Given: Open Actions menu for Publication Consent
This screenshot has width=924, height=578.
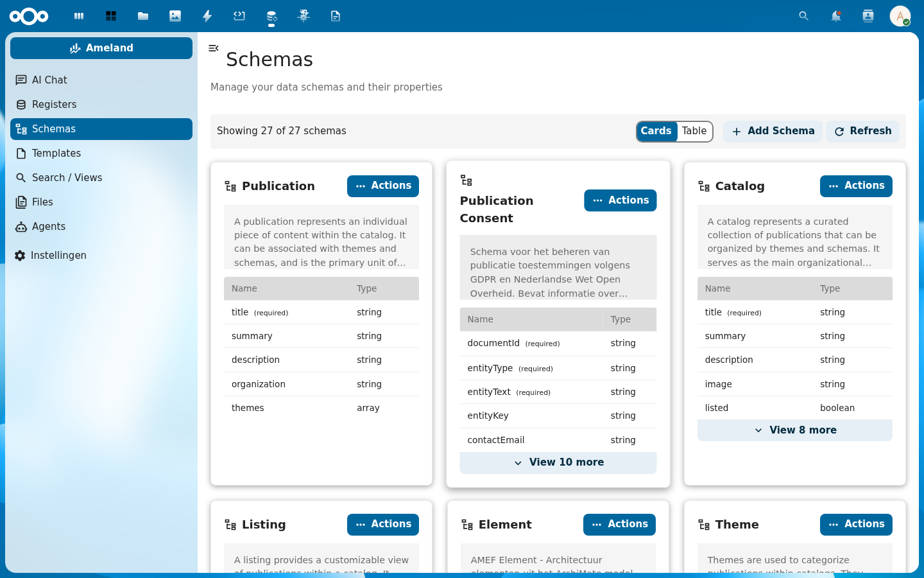Looking at the screenshot, I should (620, 200).
